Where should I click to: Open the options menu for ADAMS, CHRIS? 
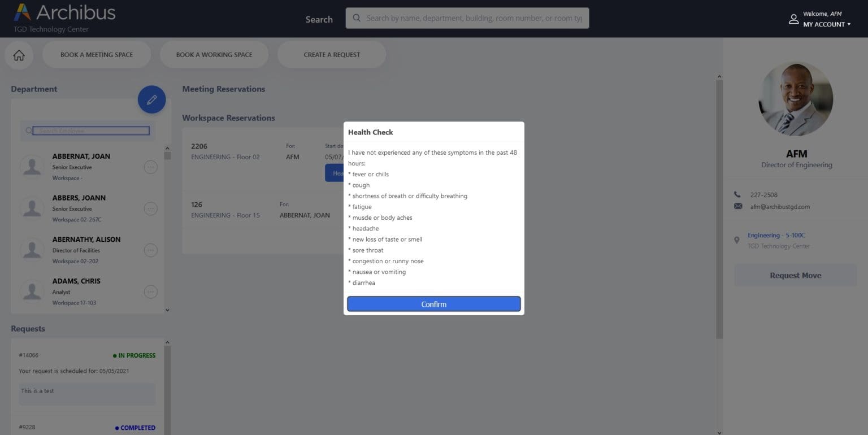click(150, 292)
